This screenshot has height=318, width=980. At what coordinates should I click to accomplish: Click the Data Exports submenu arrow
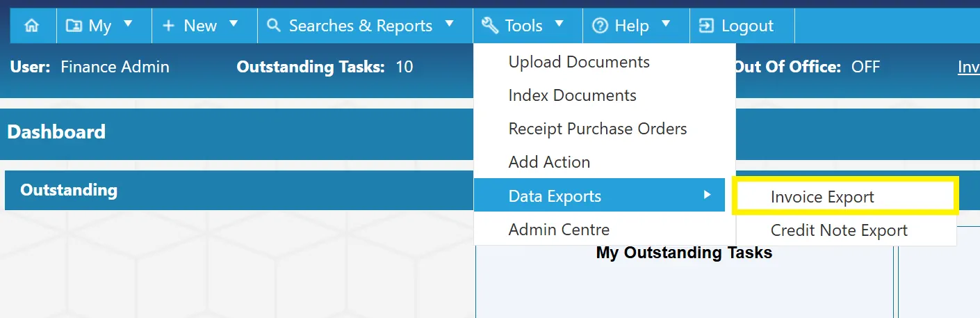click(707, 195)
